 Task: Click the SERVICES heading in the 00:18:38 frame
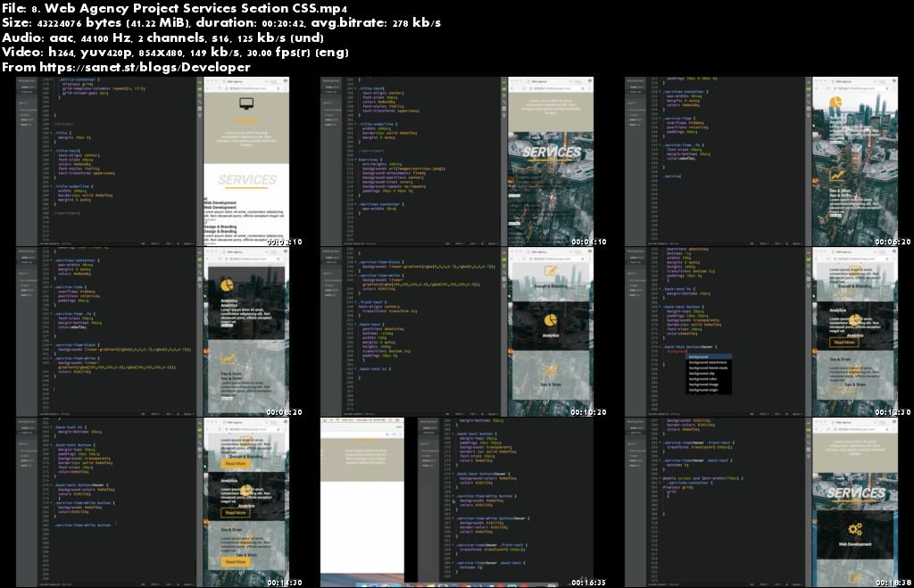point(856,493)
